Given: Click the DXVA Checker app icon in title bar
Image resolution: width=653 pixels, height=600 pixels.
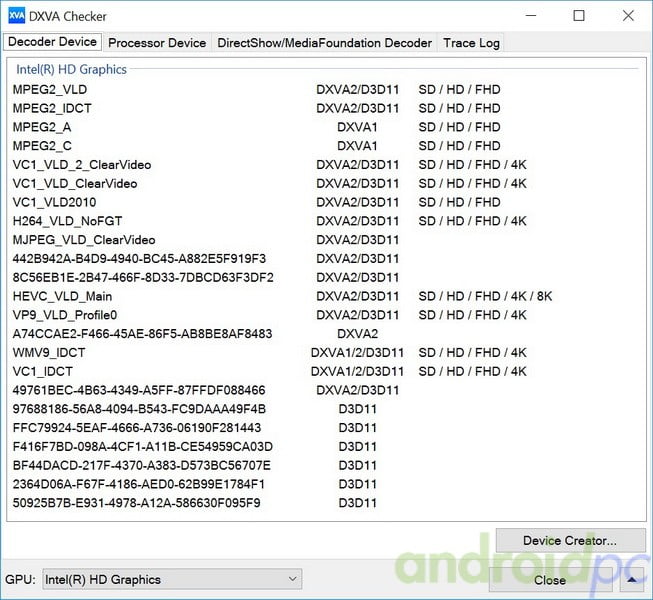Looking at the screenshot, I should pyautogui.click(x=16, y=16).
